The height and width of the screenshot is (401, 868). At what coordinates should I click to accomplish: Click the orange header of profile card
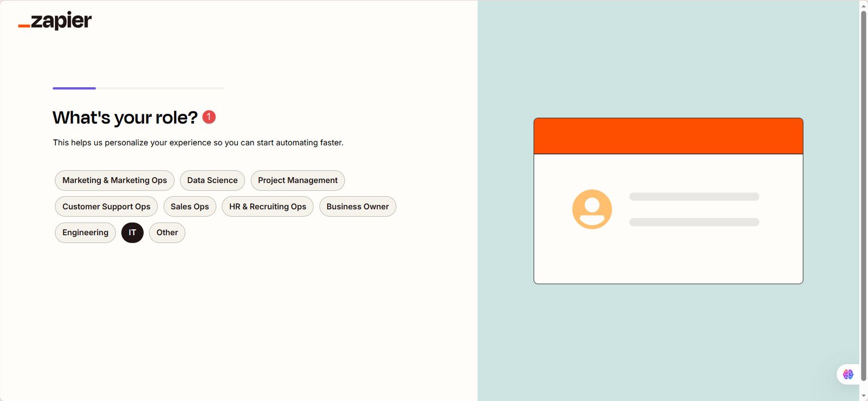pos(668,136)
